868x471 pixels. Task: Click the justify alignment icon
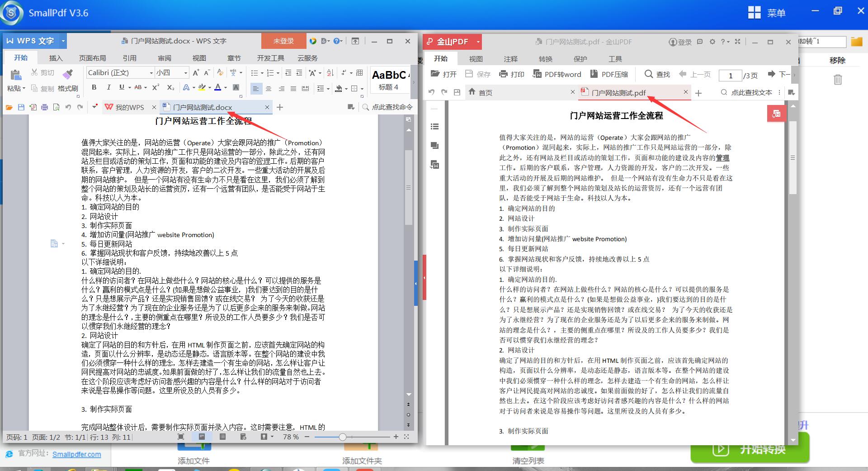point(293,89)
